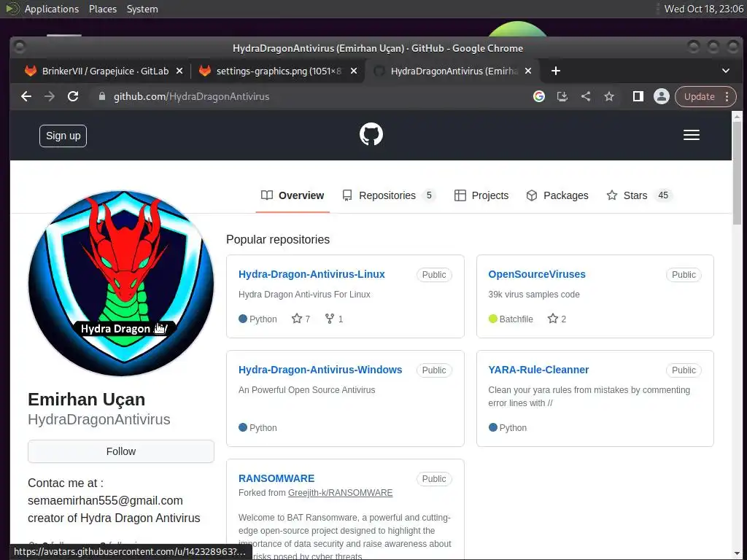
Task: Close the BrinkerVII Grapejuice GitLab tab
Action: point(179,71)
